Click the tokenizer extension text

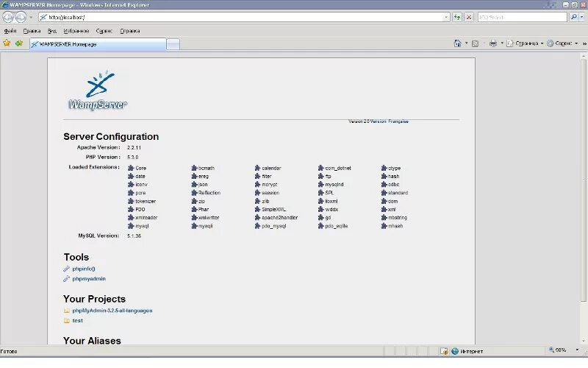145,201
